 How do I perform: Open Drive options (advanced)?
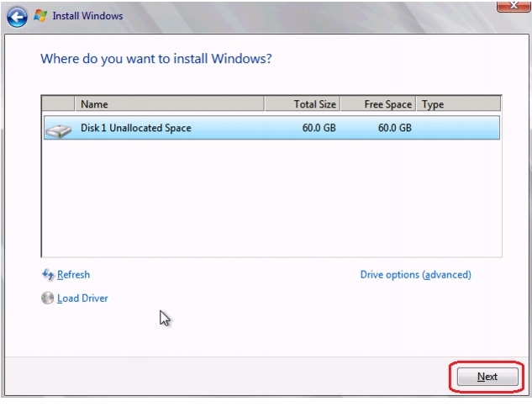click(416, 274)
